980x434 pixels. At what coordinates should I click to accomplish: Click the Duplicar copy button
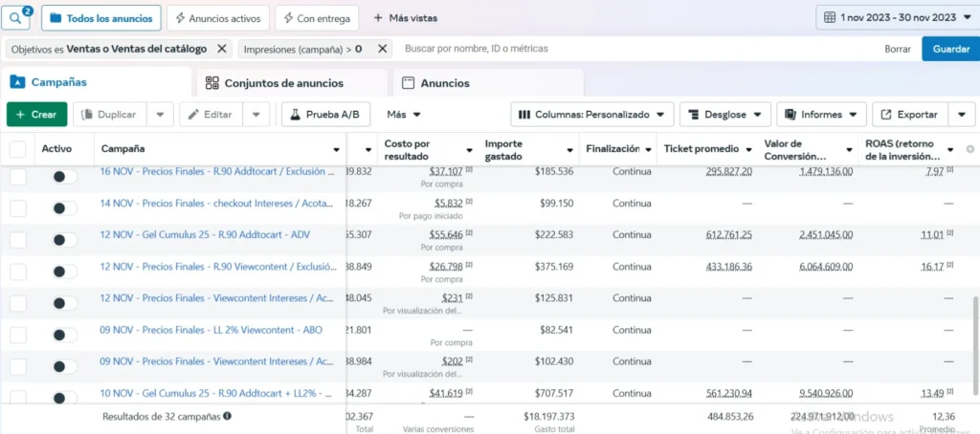(111, 115)
